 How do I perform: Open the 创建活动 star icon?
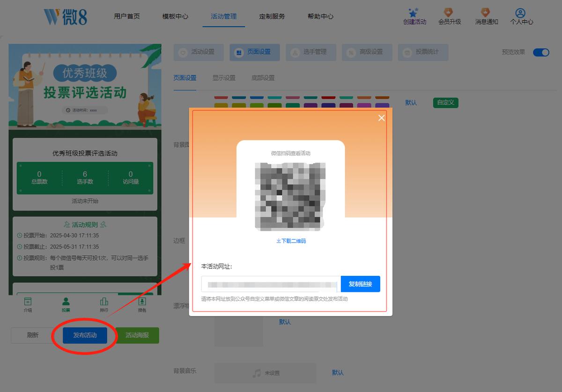coord(413,13)
